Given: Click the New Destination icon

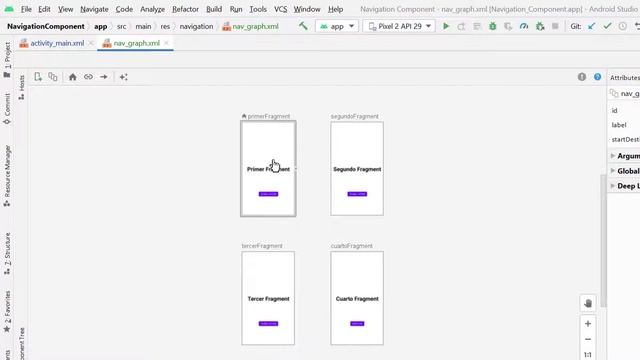Looking at the screenshot, I should pos(38,77).
